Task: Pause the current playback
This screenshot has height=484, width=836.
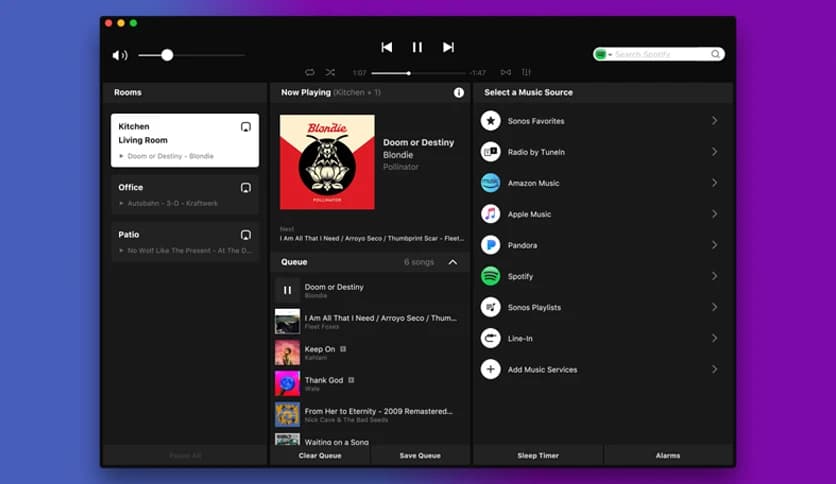Action: 417,47
